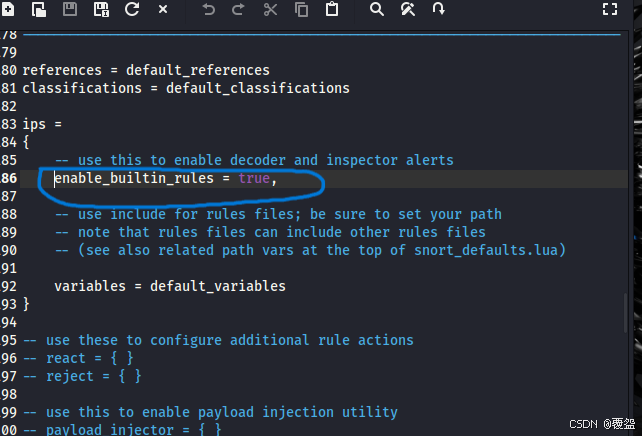
Task: Reload the document
Action: click(132, 9)
